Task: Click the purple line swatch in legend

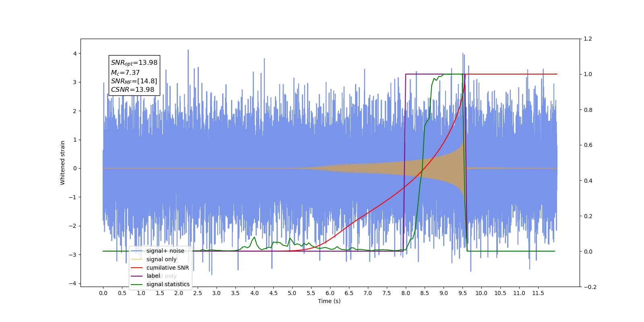Action: (x=137, y=276)
